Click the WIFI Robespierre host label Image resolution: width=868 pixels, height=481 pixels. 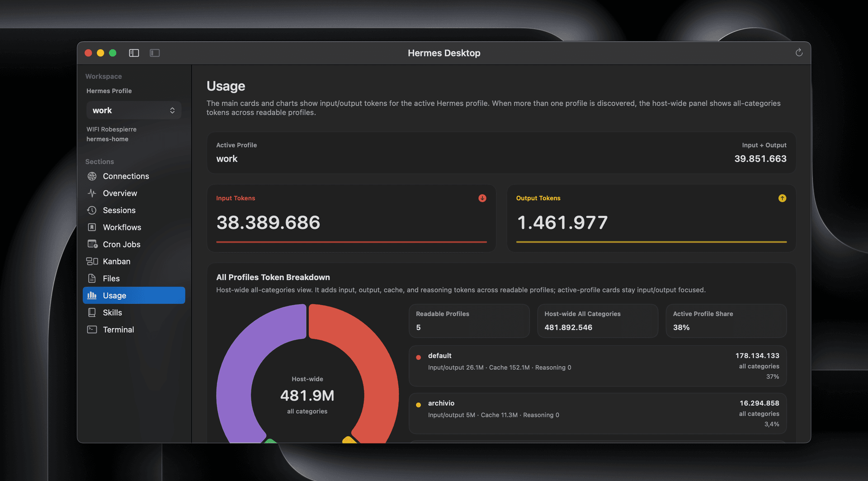coord(111,129)
